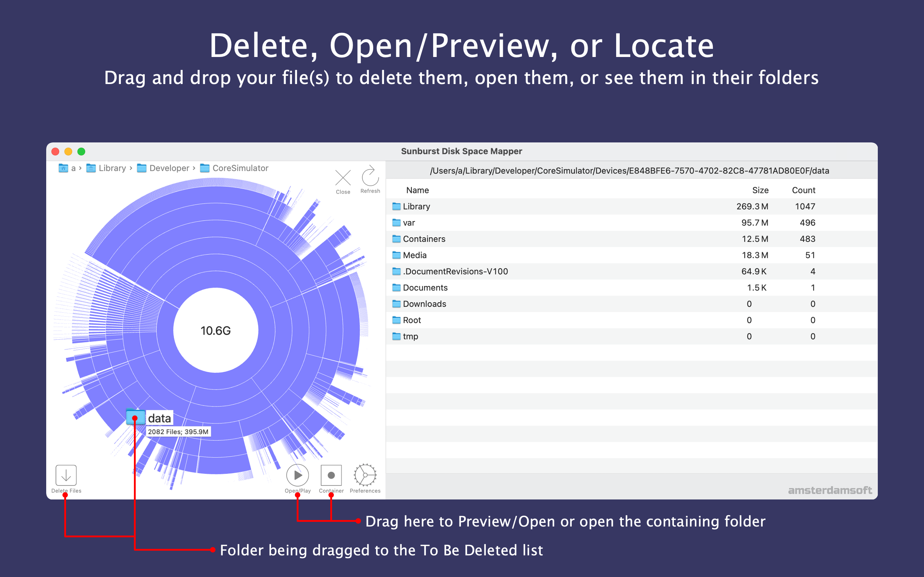Click the Close X icon in chart panel
The image size is (924, 577).
tap(343, 177)
